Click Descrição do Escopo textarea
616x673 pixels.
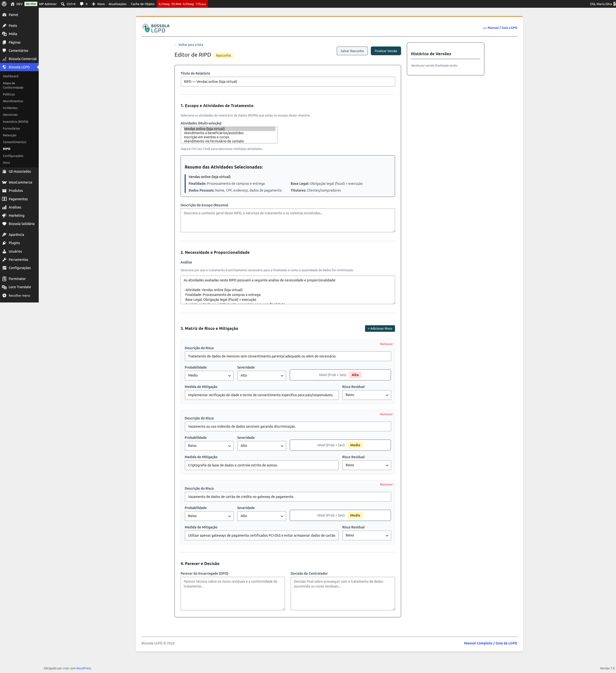pos(288,220)
